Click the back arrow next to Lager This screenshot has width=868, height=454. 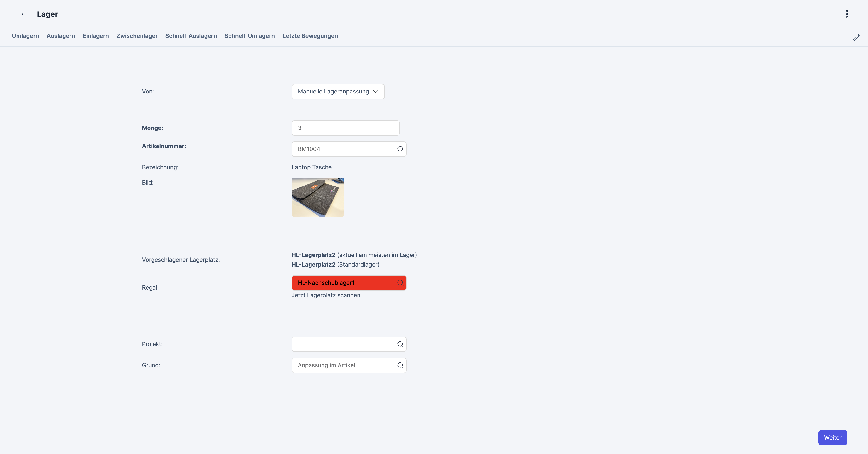pyautogui.click(x=23, y=14)
